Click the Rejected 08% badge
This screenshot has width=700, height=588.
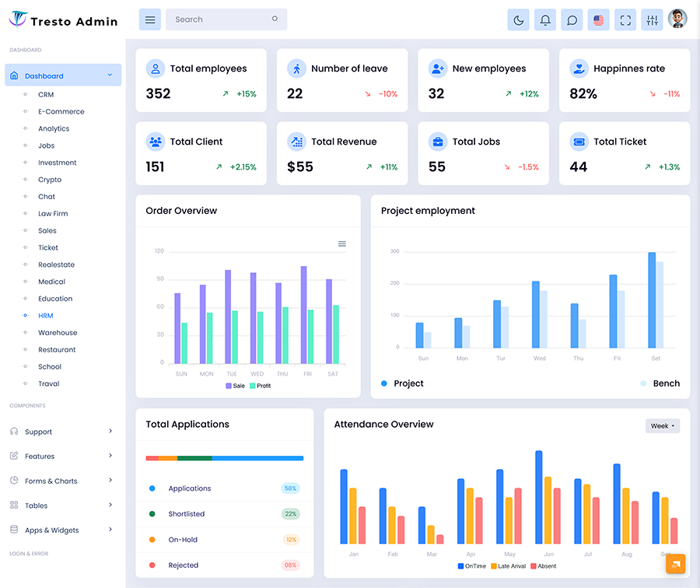(291, 565)
